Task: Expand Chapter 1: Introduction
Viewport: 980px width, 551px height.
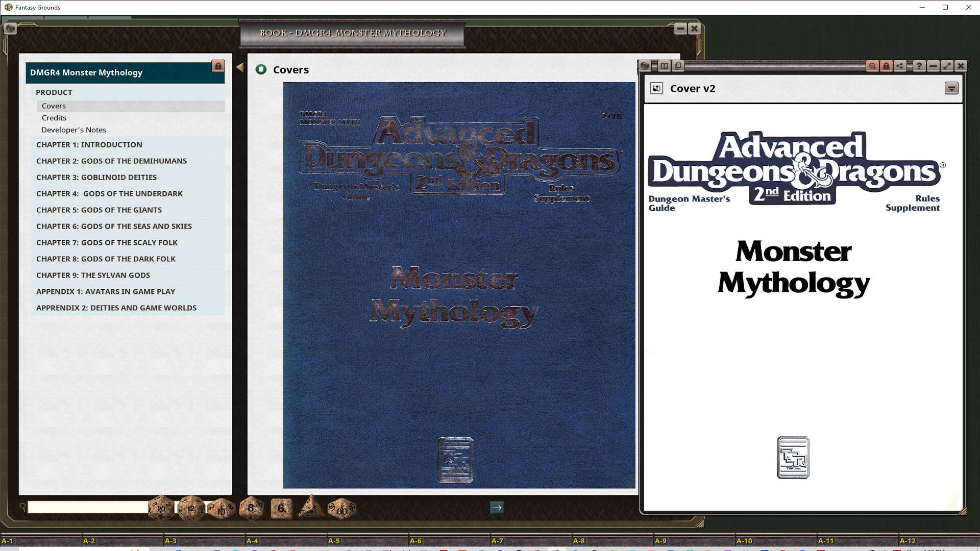Action: coord(128,144)
